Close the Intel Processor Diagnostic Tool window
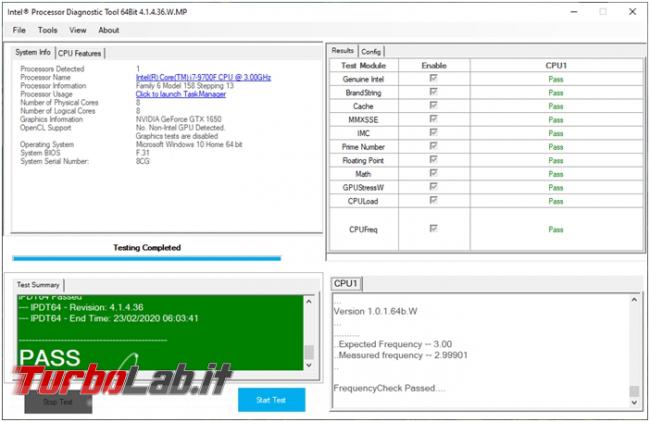The image size is (650, 422). [633, 12]
